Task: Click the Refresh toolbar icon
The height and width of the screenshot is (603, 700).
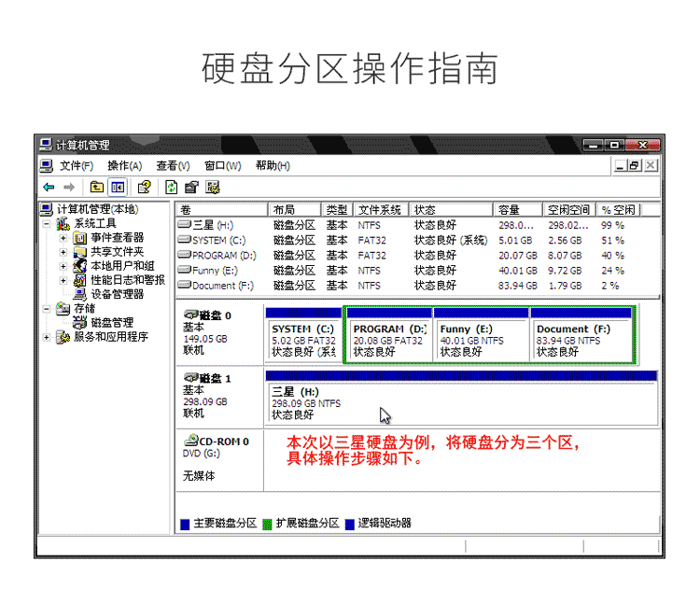Action: [172, 187]
